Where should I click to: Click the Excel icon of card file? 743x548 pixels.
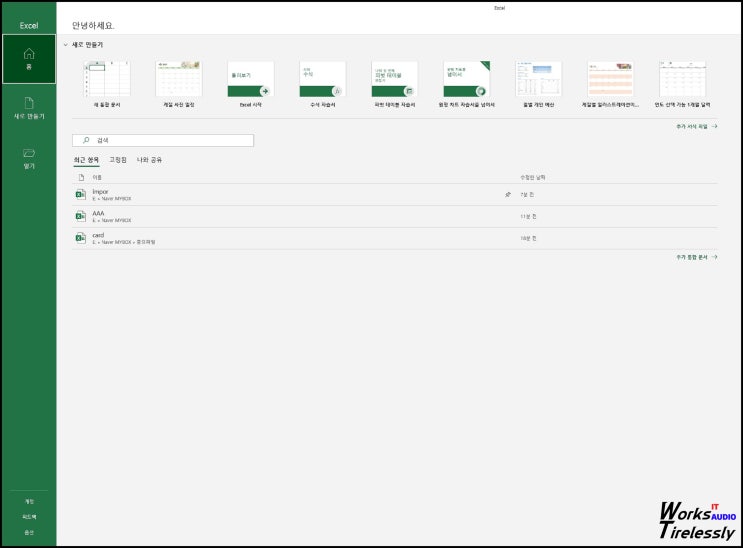81,238
